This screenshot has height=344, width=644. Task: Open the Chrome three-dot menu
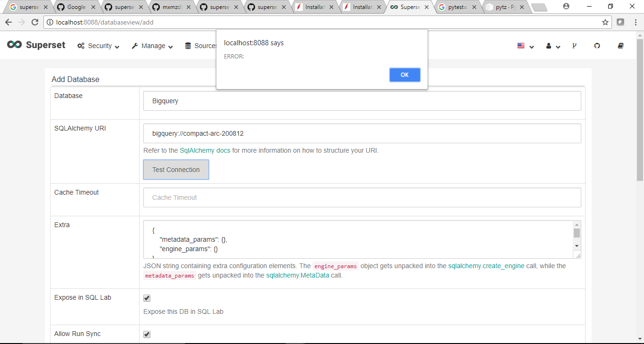tap(635, 22)
